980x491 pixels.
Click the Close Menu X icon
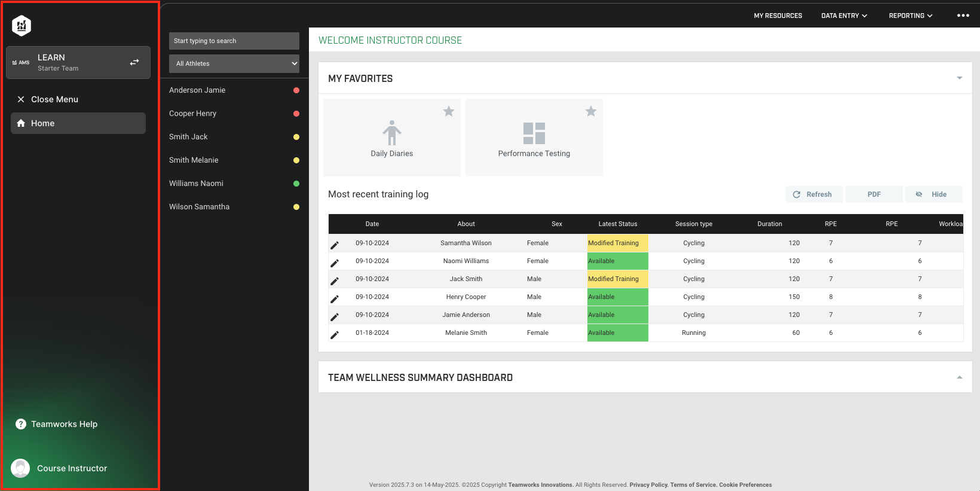21,99
